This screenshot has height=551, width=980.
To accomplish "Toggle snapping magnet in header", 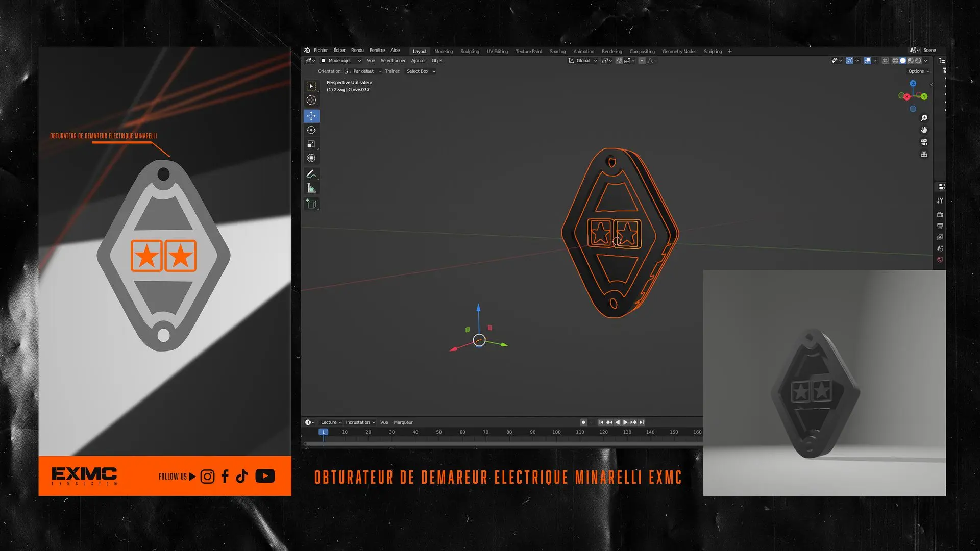I will (x=619, y=61).
